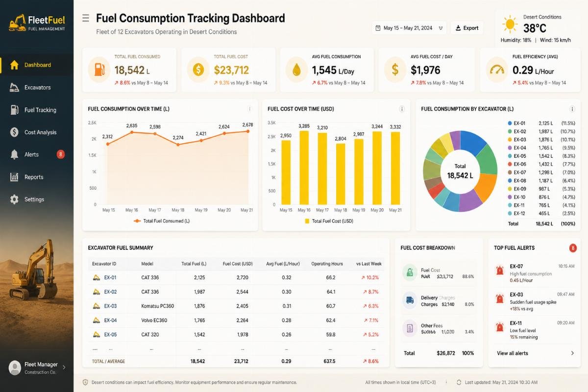Click the EX-02 green legend swatch
Viewport: 588px width, 392px height.
coord(510,131)
